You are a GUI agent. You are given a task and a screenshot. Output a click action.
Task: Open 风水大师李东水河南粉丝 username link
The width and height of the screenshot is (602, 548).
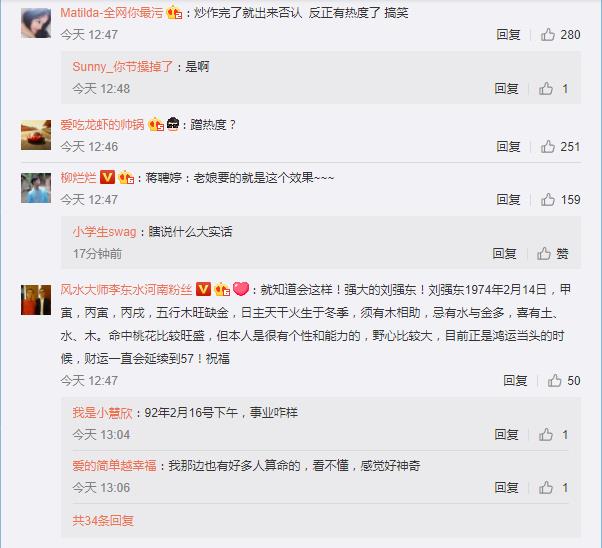pos(126,289)
